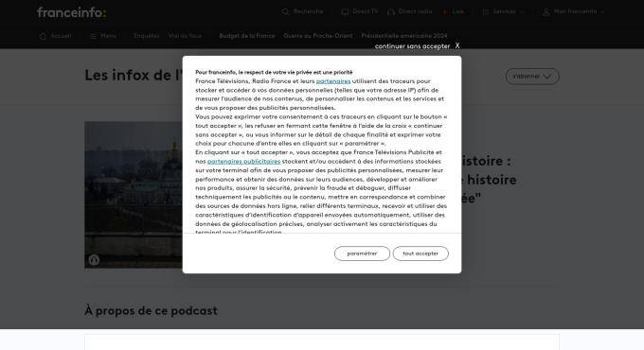
Task: Open Direct TV screen icon
Action: coord(345,12)
